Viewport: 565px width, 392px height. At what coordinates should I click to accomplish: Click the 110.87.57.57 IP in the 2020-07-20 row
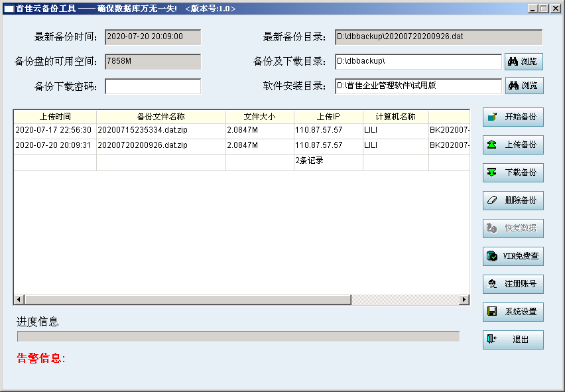pyautogui.click(x=328, y=146)
